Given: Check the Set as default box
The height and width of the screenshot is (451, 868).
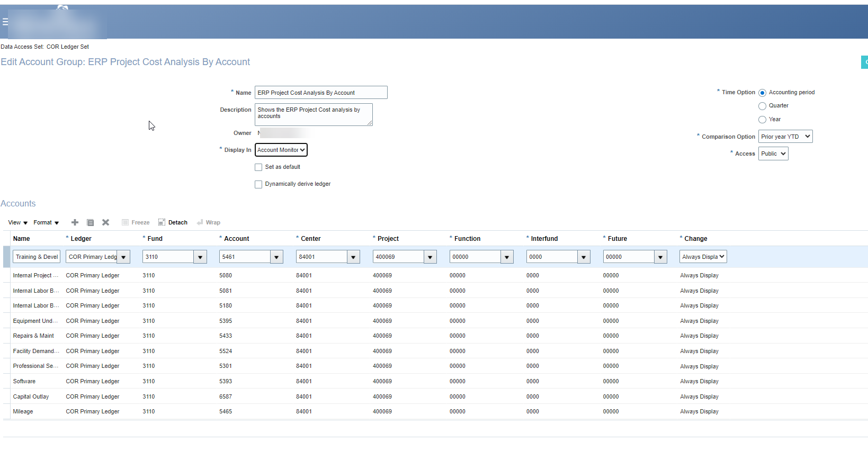Looking at the screenshot, I should 258,167.
